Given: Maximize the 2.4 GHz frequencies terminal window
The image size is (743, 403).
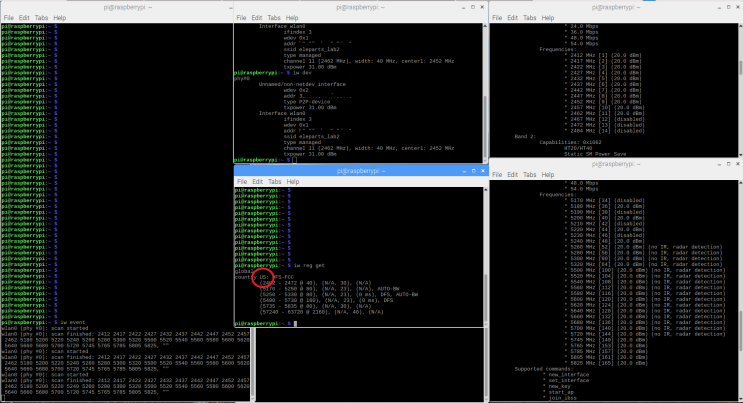Looking at the screenshot, I should point(729,7).
